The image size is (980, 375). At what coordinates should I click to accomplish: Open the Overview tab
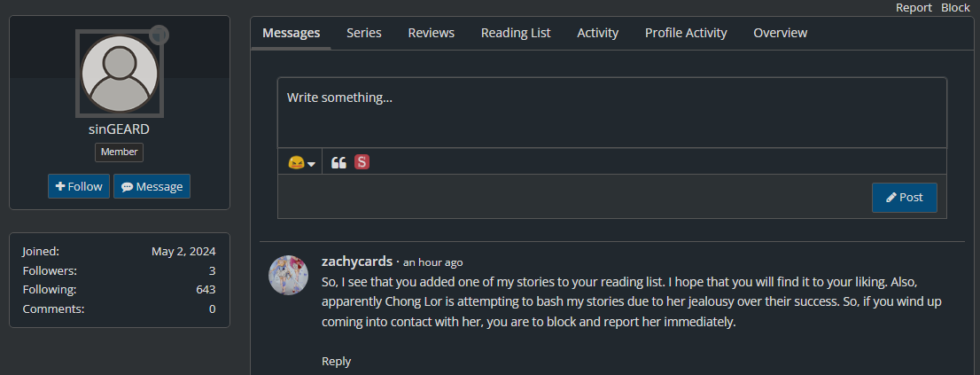(x=780, y=33)
